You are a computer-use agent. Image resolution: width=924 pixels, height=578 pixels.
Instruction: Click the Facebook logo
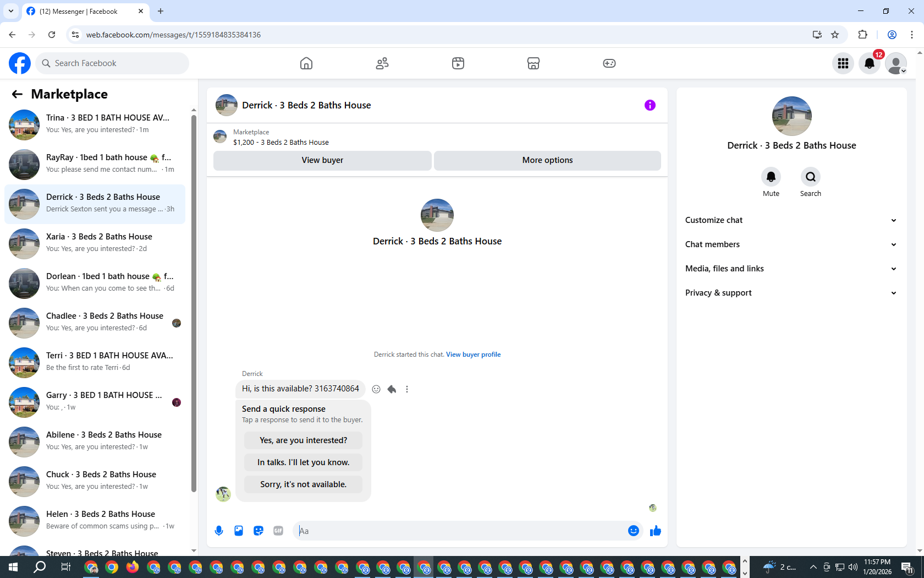tap(20, 63)
